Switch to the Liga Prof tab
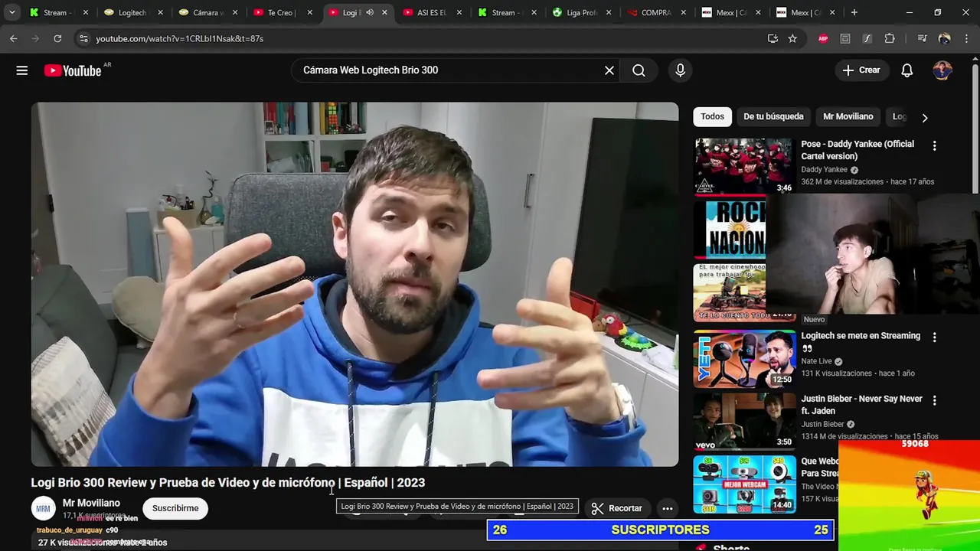The height and width of the screenshot is (551, 980). (x=582, y=12)
